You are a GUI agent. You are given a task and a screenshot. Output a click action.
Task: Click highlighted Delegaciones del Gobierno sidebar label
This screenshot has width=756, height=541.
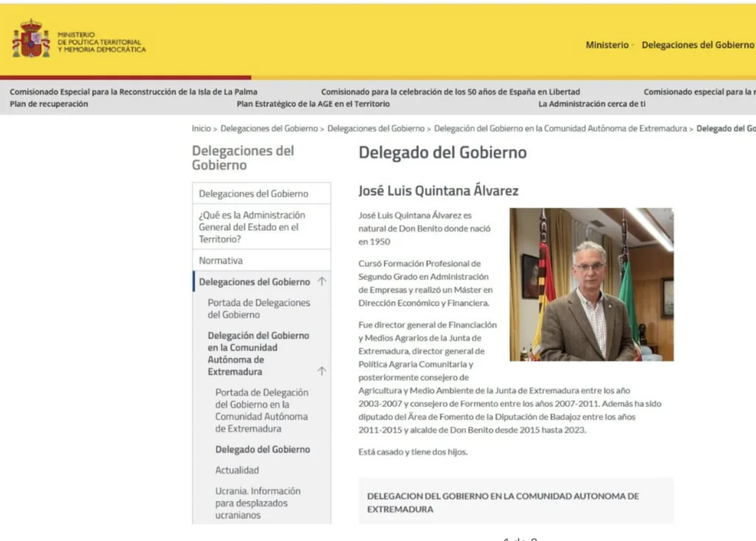click(254, 282)
